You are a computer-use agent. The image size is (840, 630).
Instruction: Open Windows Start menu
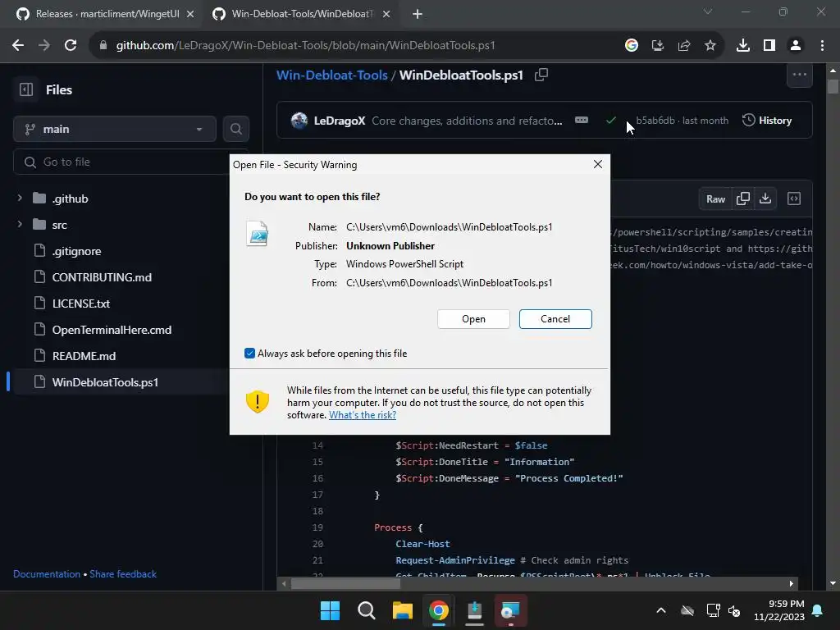tap(330, 610)
